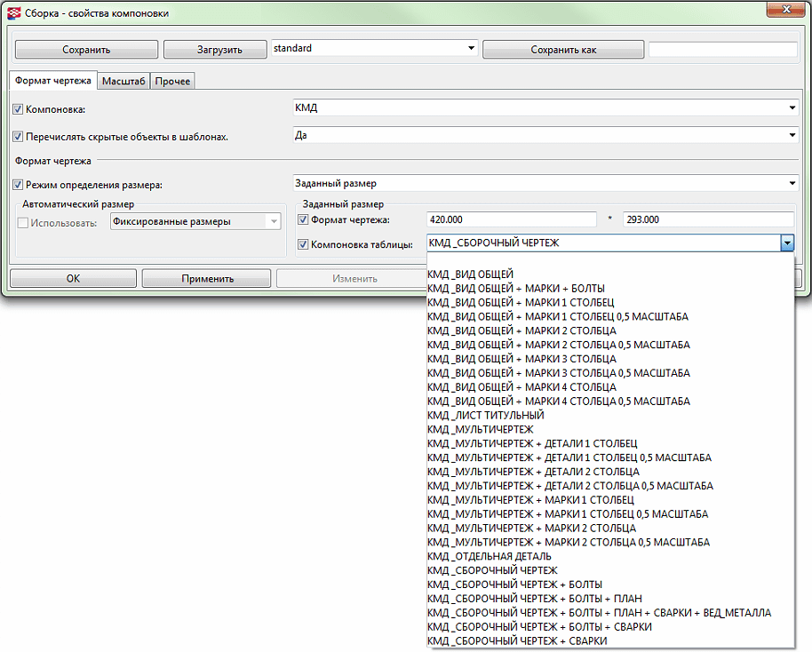
Task: Select list option КМД_ВИД ОБЩЕЙ
Action: [610, 274]
